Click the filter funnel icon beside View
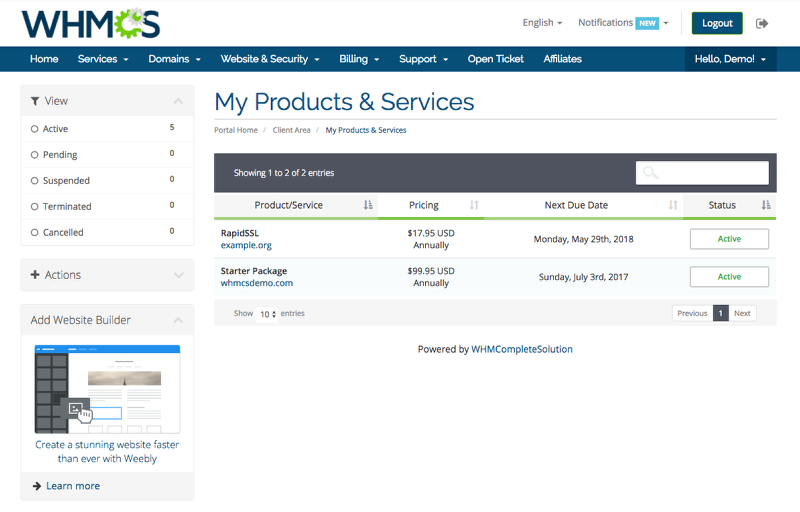 point(35,101)
